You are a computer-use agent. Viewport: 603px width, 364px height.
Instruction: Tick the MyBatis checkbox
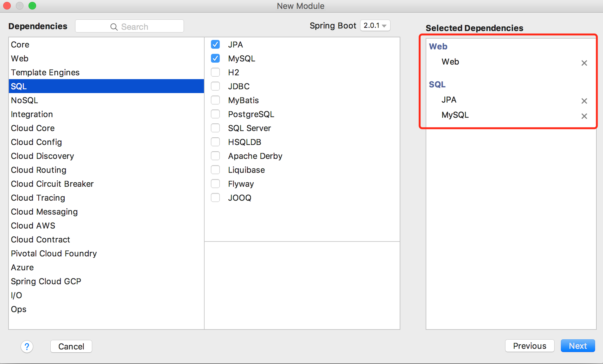[x=215, y=100]
